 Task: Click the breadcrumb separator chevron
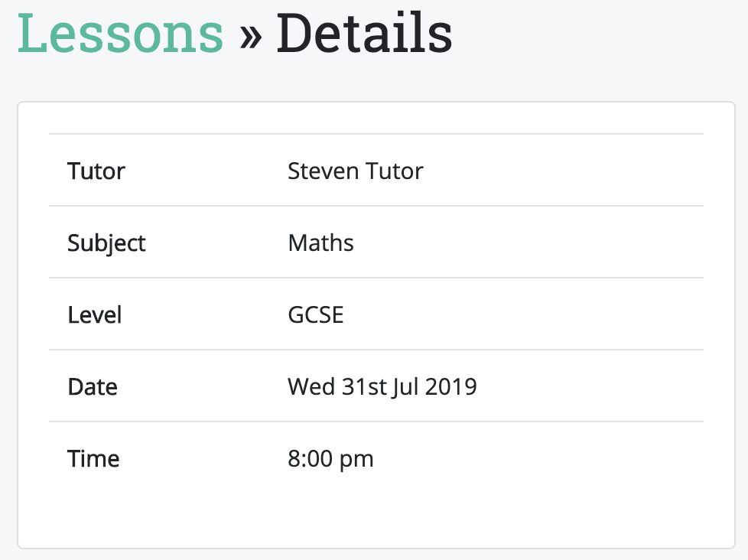(x=250, y=37)
